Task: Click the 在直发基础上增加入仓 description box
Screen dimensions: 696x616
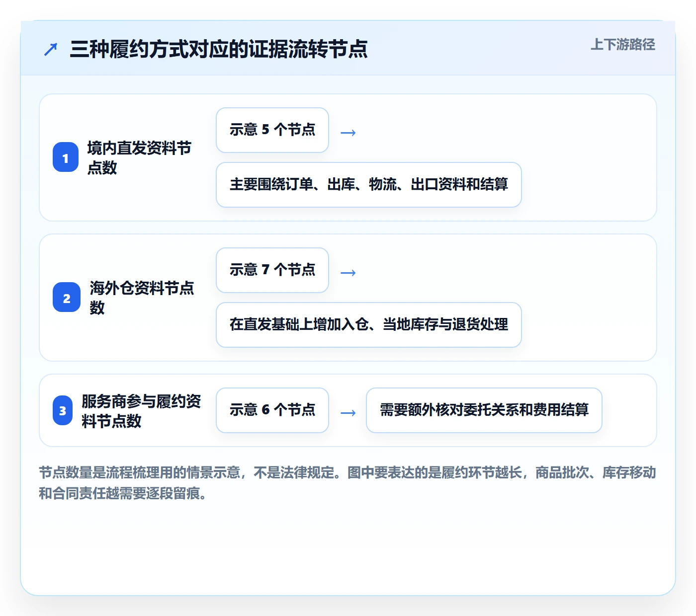Action: point(369,325)
